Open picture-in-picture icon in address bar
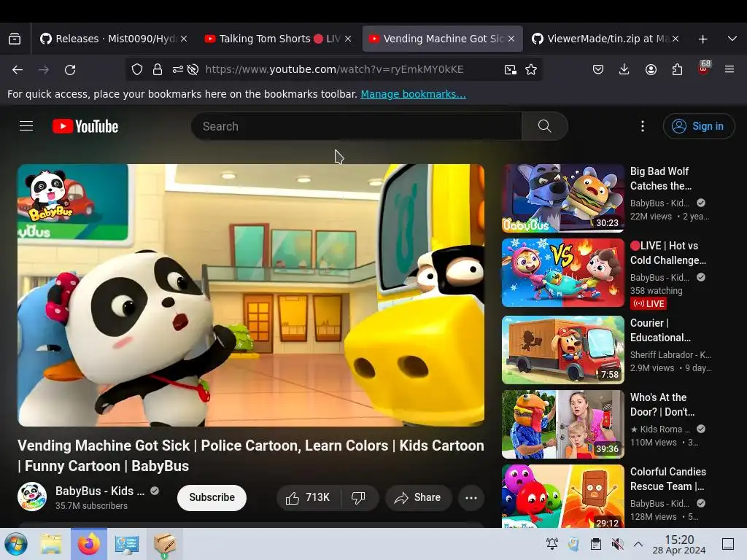747x560 pixels. click(x=510, y=69)
